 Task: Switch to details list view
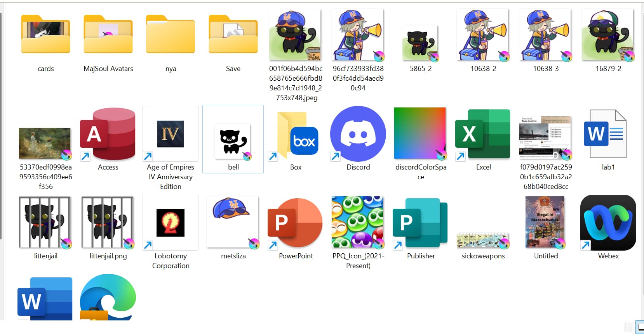point(629,327)
